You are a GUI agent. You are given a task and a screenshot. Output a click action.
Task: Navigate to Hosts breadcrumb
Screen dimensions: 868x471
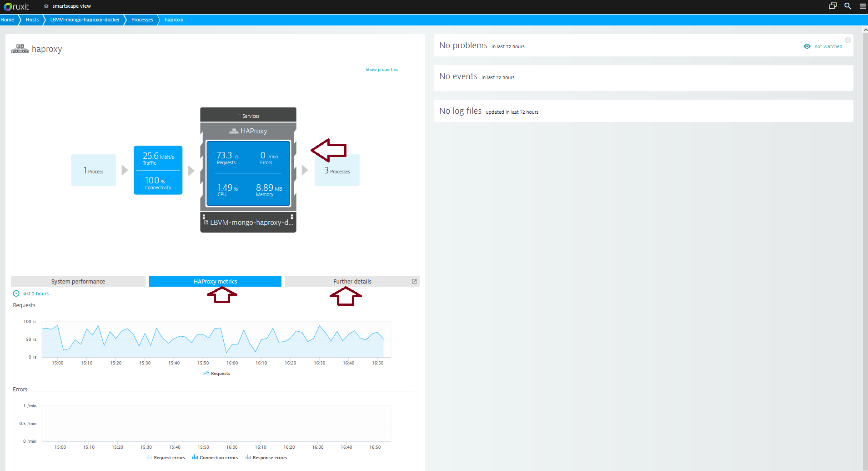click(x=32, y=20)
